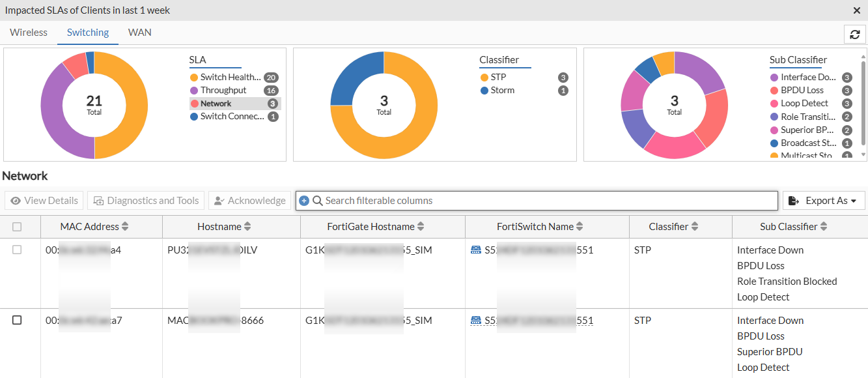
Task: Sort by FortiGate Hostname column arrows
Action: tap(421, 227)
